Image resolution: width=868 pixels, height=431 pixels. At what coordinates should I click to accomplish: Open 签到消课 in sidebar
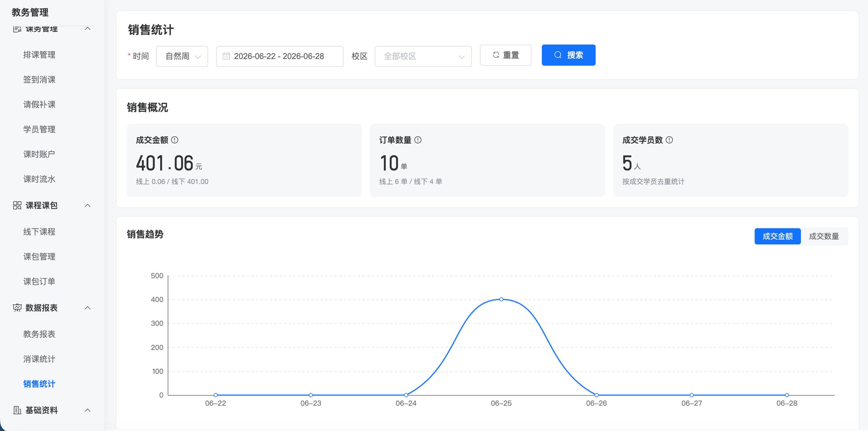click(x=39, y=80)
